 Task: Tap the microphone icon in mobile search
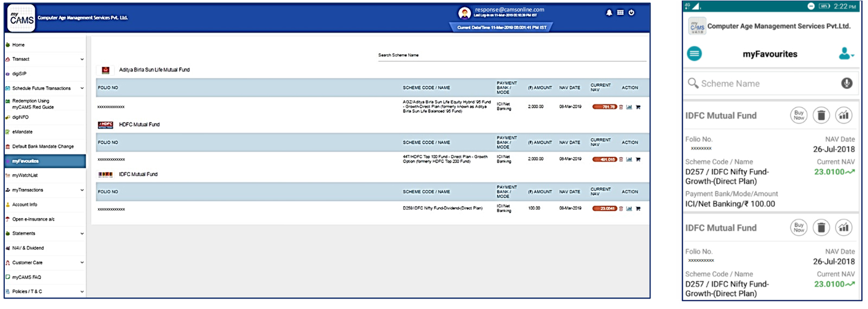pos(846,83)
